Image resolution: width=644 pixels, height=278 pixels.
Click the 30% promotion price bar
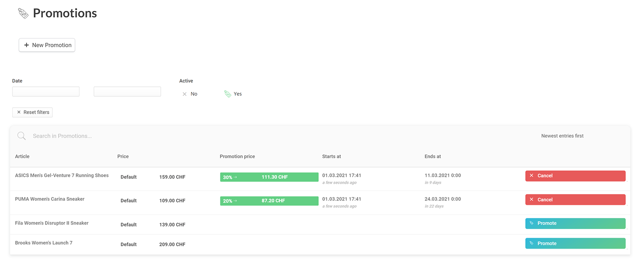[x=269, y=177]
